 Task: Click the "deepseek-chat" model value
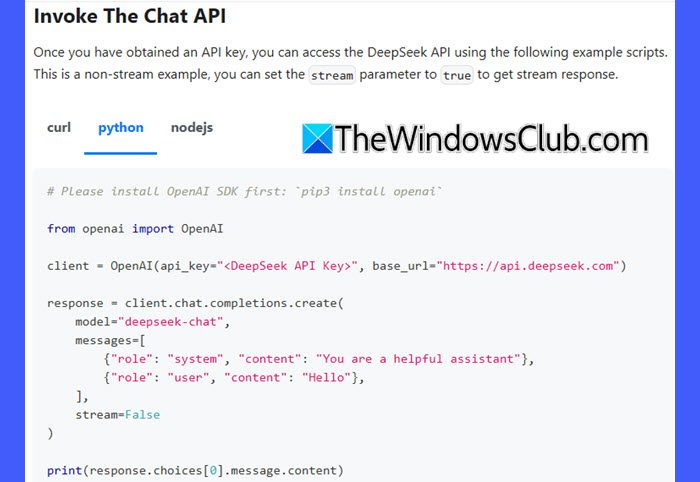[170, 322]
